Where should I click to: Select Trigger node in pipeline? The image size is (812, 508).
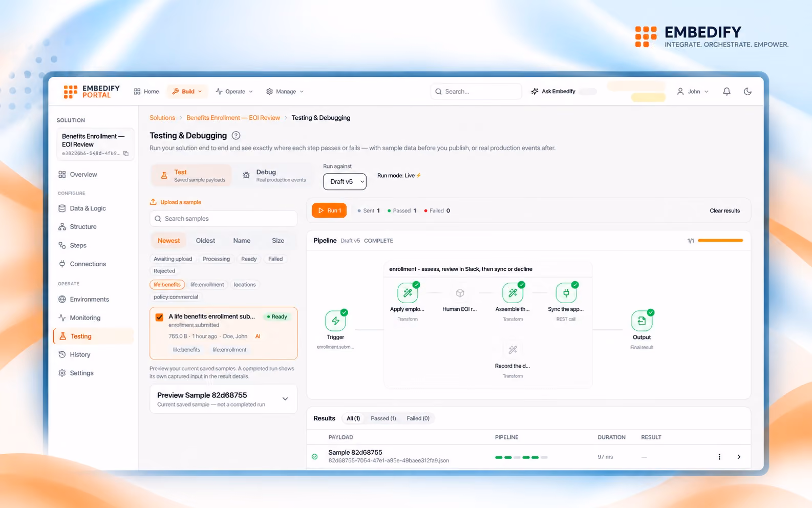tap(335, 321)
